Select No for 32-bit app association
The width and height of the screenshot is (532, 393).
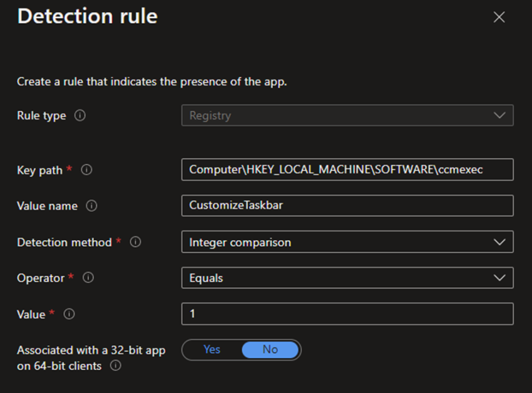click(x=270, y=350)
